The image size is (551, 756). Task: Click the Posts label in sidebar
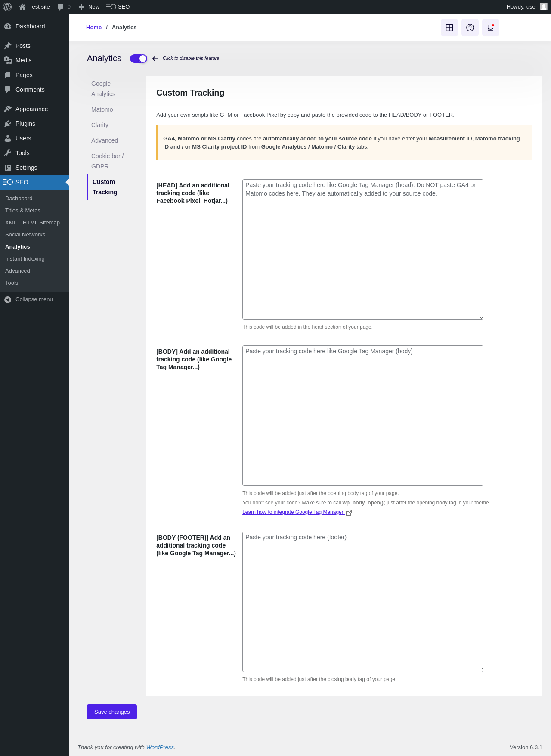click(x=23, y=46)
